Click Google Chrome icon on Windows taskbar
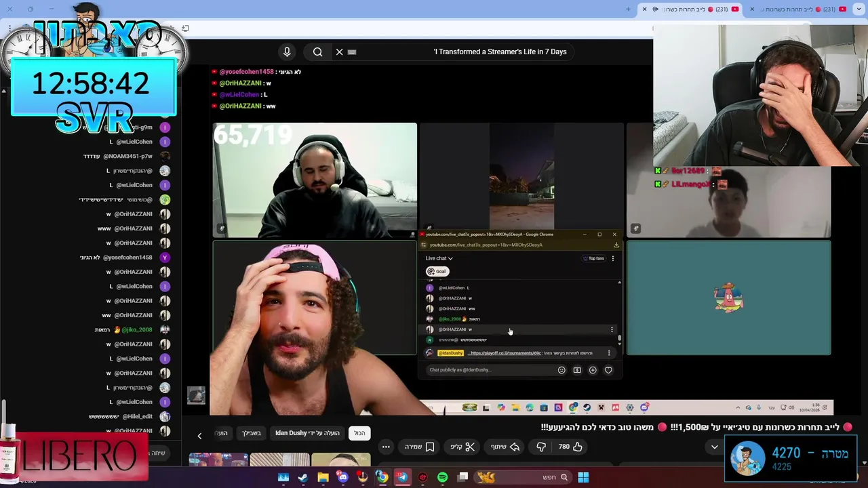Screen dimensions: 868x488 click(382, 477)
